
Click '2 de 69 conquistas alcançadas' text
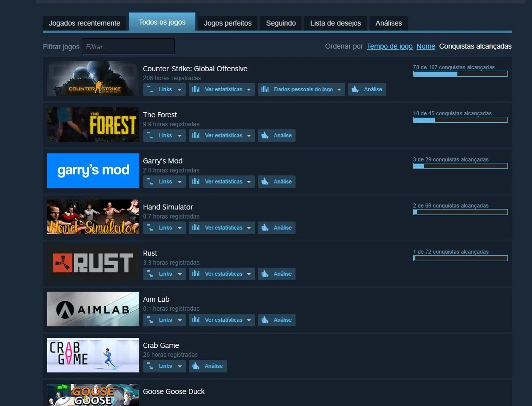click(x=450, y=206)
